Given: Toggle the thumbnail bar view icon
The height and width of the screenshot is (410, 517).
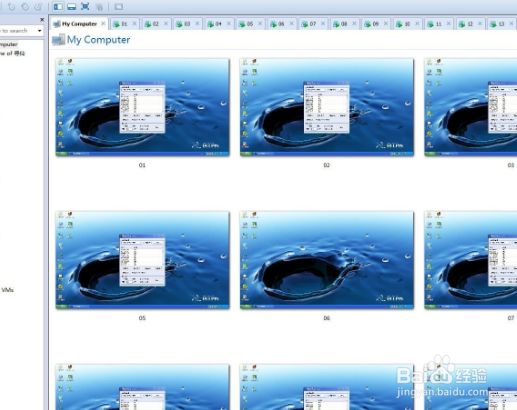Looking at the screenshot, I should click(x=71, y=7).
